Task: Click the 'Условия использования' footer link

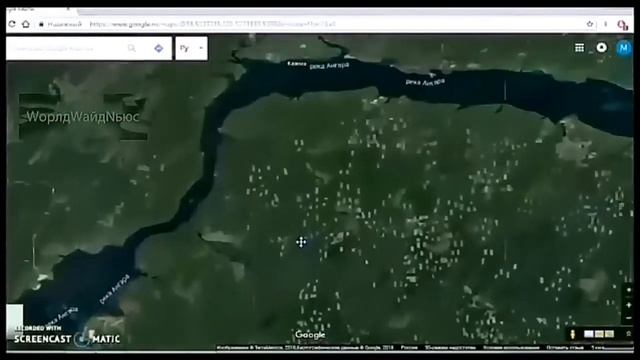Action: tap(511, 347)
